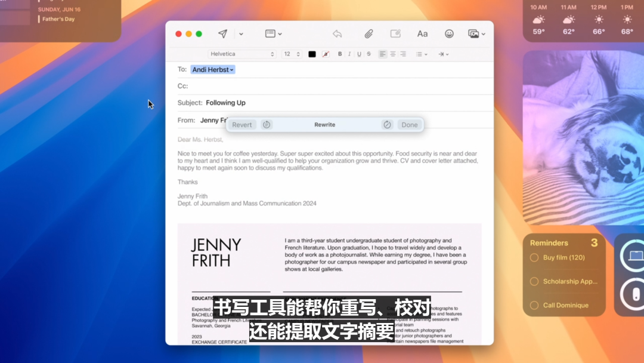This screenshot has height=363, width=644.
Task: Click the Father's Day calendar event
Action: [58, 19]
